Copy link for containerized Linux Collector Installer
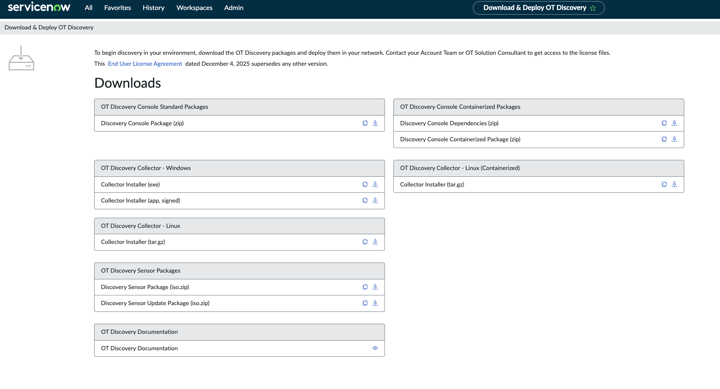 664,184
